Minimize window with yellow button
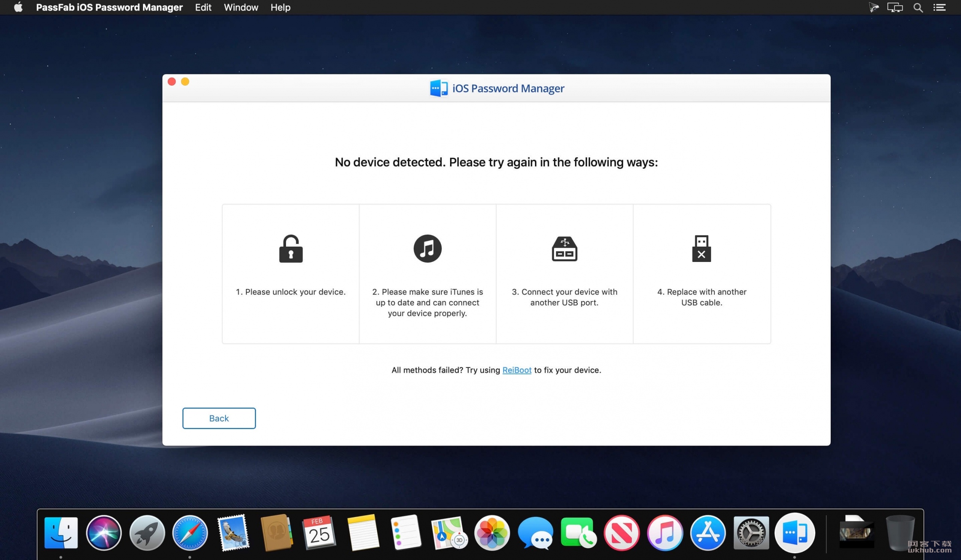The image size is (961, 560). click(x=185, y=81)
